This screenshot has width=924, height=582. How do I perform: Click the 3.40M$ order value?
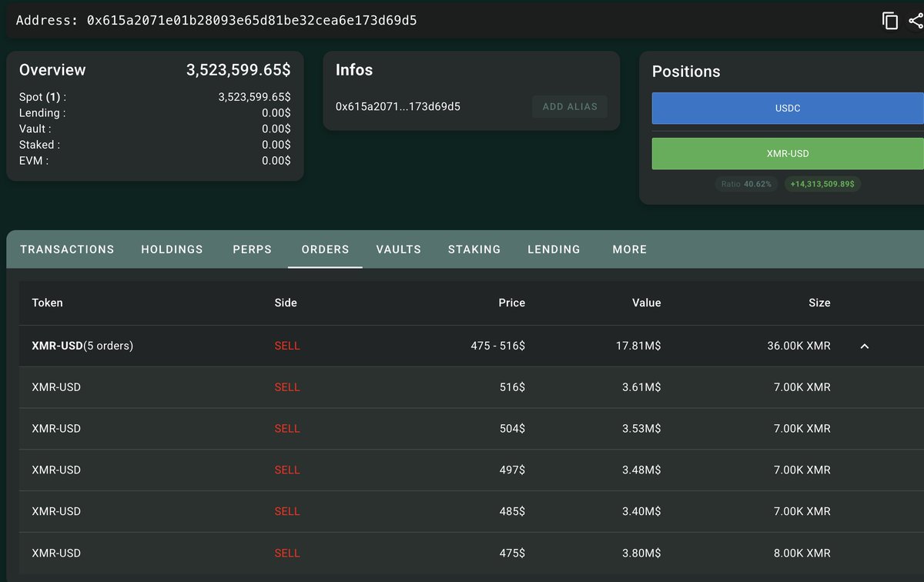point(641,512)
